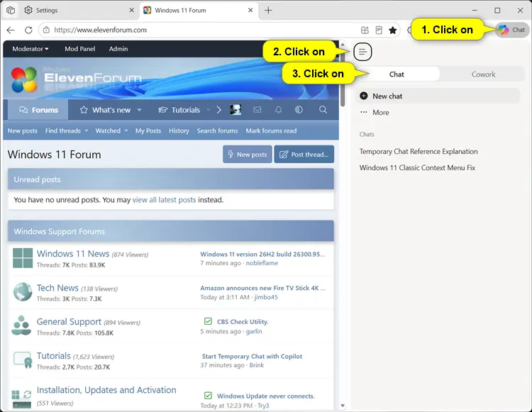Open the Copilot Chat button in toolbar
The image size is (532, 412).
(x=512, y=30)
